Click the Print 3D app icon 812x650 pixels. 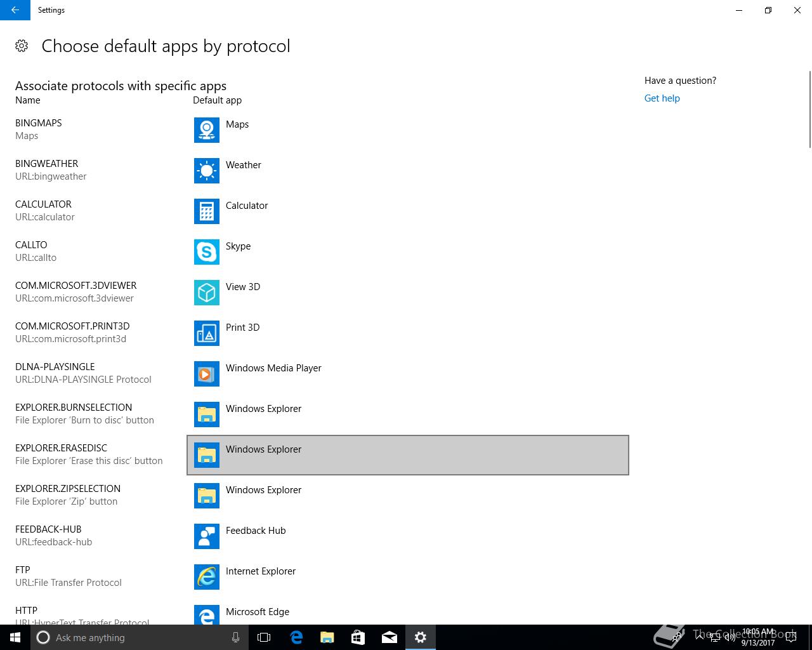pos(207,333)
